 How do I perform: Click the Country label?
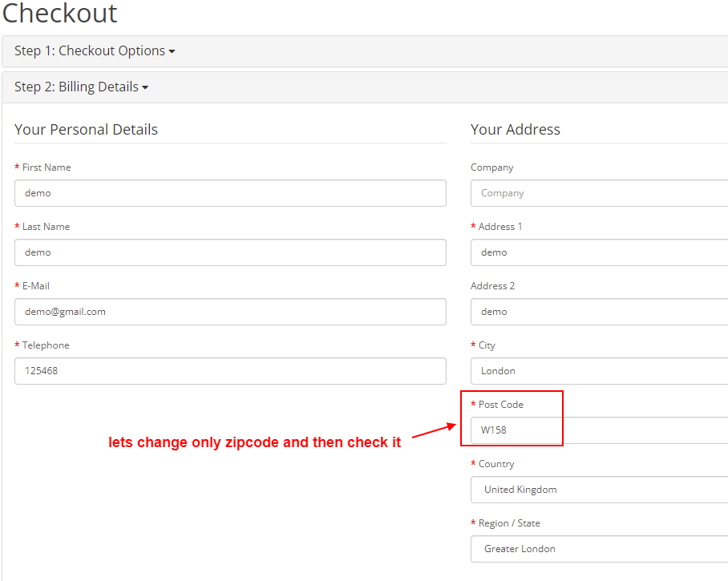[495, 464]
